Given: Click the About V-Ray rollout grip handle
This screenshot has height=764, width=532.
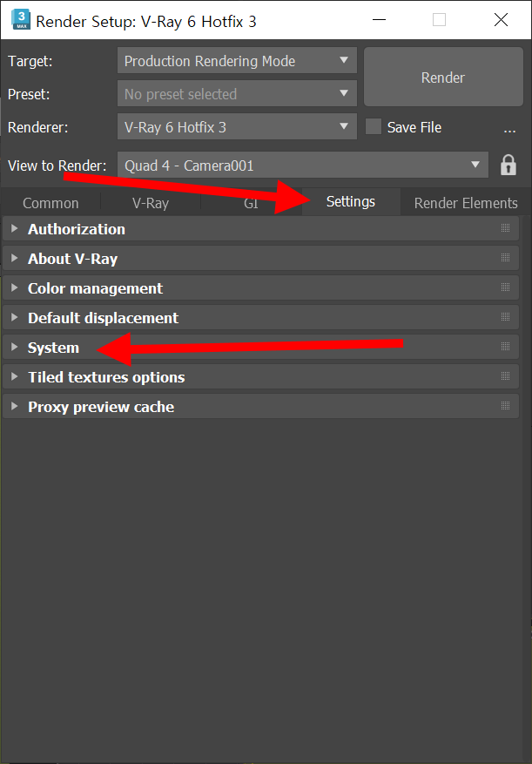Looking at the screenshot, I should click(x=505, y=258).
